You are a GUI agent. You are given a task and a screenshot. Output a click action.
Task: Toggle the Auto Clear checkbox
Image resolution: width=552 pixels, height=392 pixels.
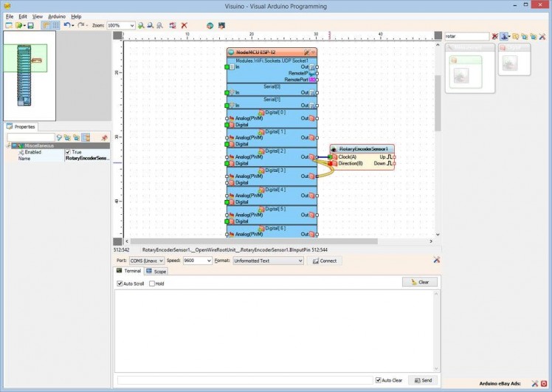[x=379, y=380]
